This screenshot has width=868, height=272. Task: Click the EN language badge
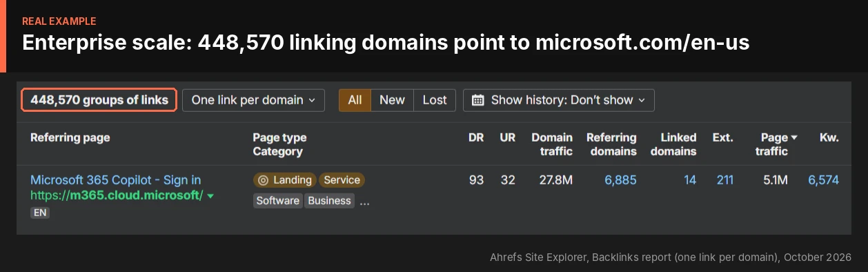point(40,213)
